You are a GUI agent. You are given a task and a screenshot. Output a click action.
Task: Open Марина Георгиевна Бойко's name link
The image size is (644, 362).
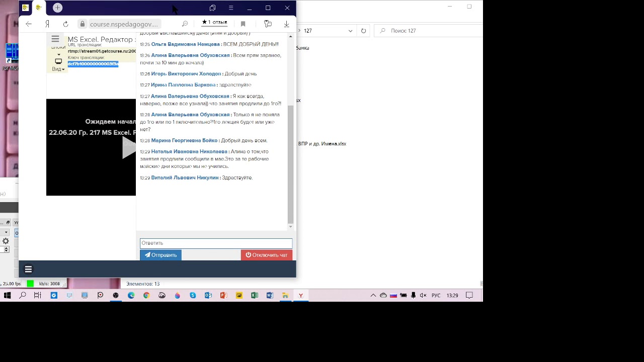tap(184, 141)
